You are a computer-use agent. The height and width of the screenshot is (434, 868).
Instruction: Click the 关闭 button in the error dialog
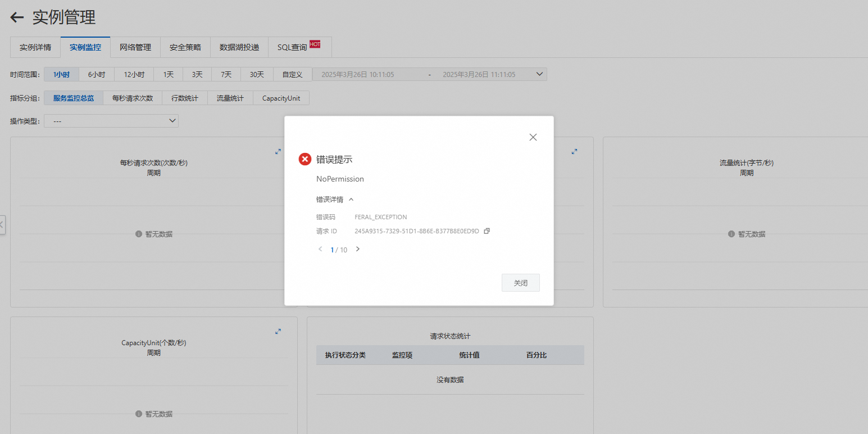coord(521,283)
